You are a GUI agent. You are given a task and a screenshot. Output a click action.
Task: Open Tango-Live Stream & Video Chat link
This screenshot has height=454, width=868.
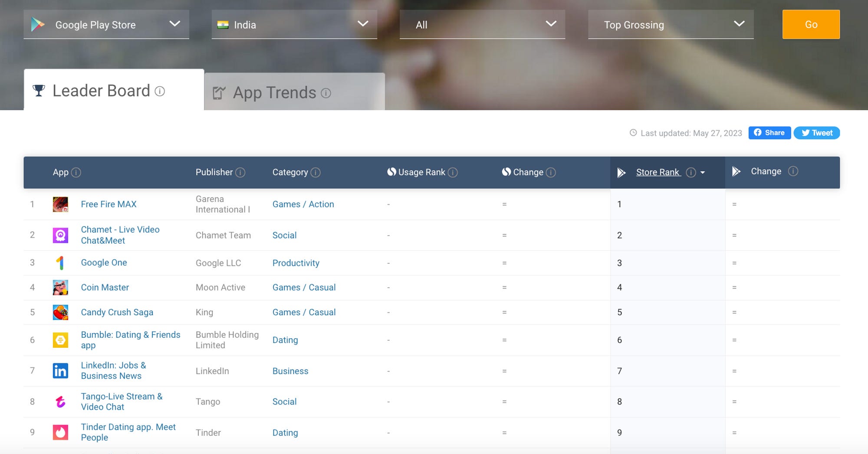coord(122,402)
